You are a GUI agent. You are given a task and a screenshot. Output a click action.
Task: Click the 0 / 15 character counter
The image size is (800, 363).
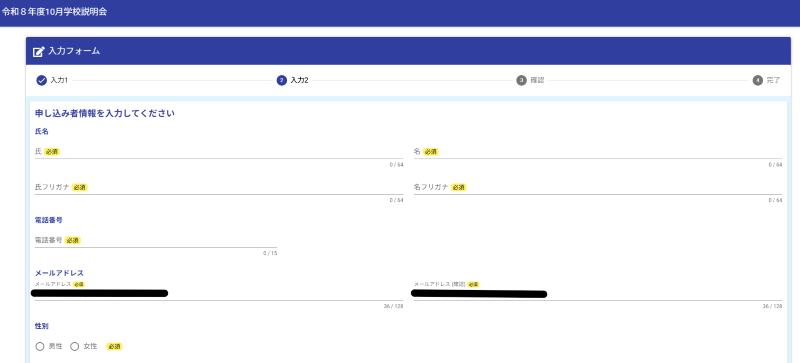pos(270,253)
